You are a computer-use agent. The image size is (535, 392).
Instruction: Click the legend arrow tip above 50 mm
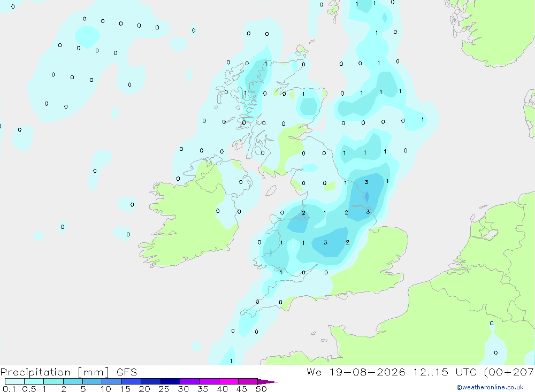[267, 381]
